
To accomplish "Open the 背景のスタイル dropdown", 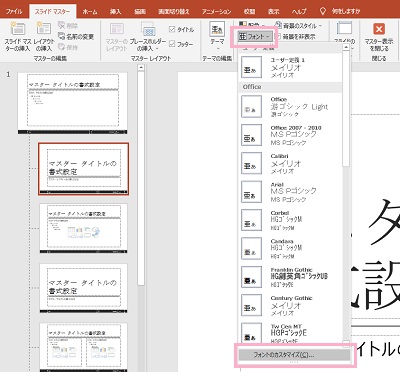I will (x=298, y=25).
